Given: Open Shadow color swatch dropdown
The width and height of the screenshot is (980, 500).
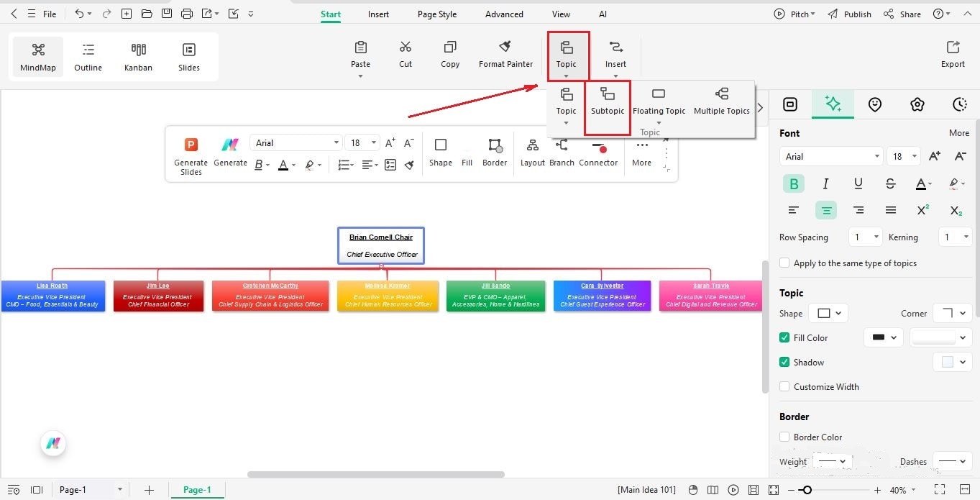Looking at the screenshot, I should pyautogui.click(x=953, y=362).
